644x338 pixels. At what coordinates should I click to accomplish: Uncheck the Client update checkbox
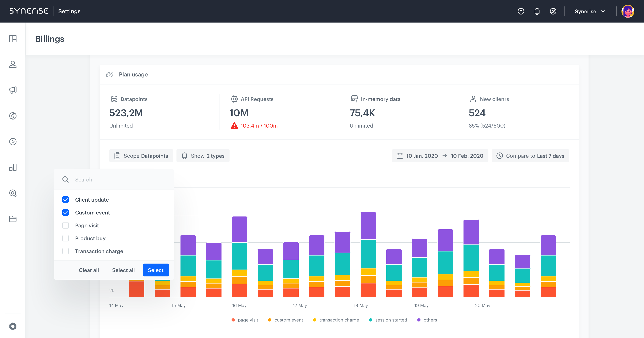66,200
